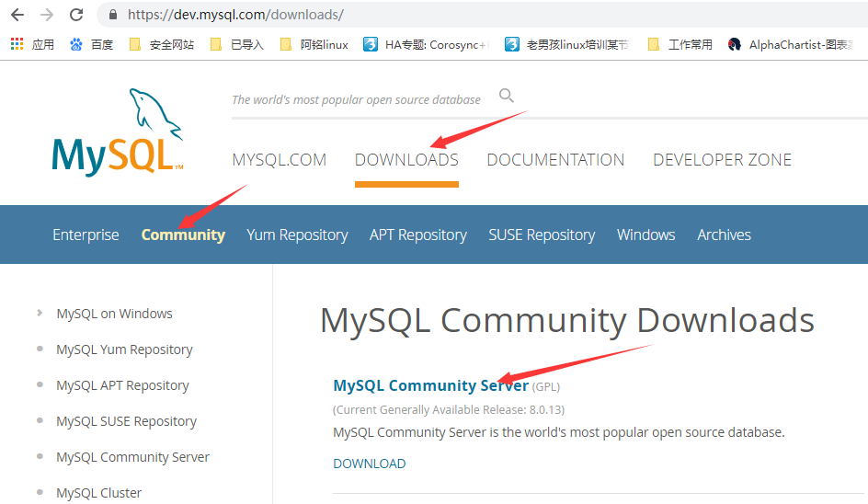Open MySQL on Windows sidebar link
The image size is (868, 504).
[114, 314]
